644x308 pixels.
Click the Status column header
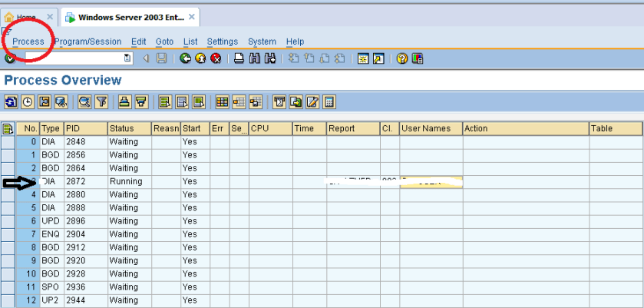click(128, 129)
